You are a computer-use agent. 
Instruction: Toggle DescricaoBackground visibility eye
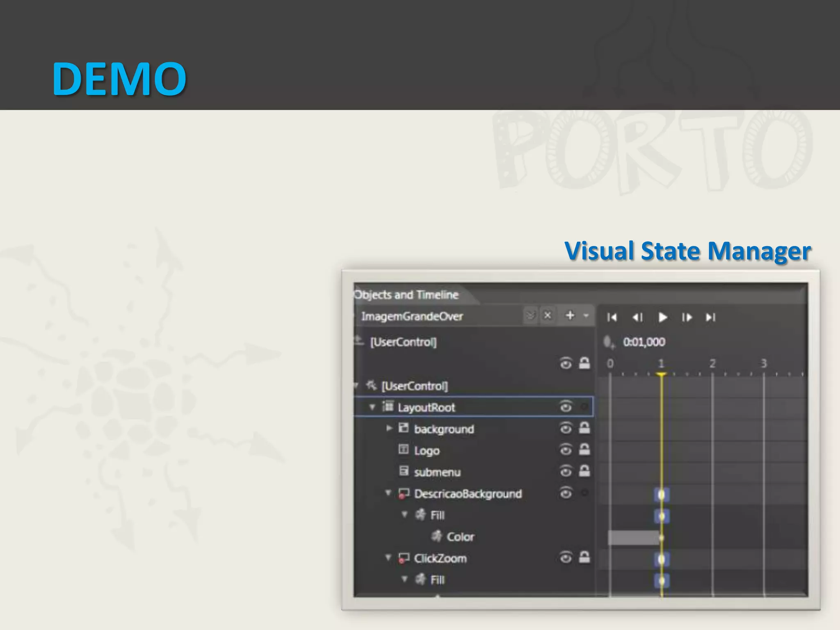[566, 493]
